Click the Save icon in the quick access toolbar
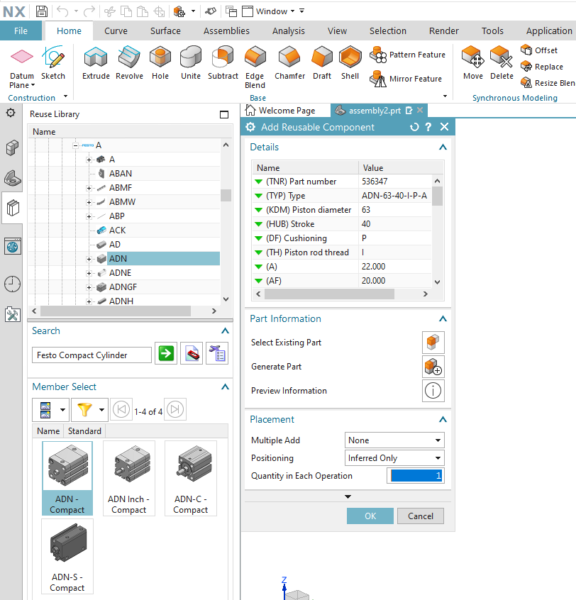Image resolution: width=576 pixels, height=600 pixels. click(x=42, y=11)
